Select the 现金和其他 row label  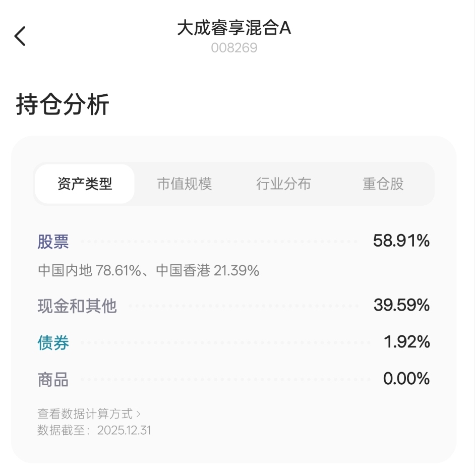pyautogui.click(x=77, y=306)
